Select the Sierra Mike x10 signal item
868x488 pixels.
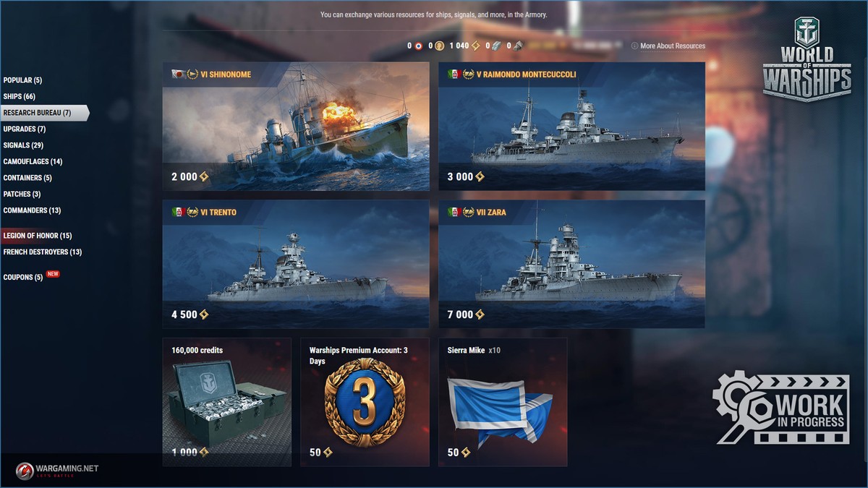coord(503,402)
